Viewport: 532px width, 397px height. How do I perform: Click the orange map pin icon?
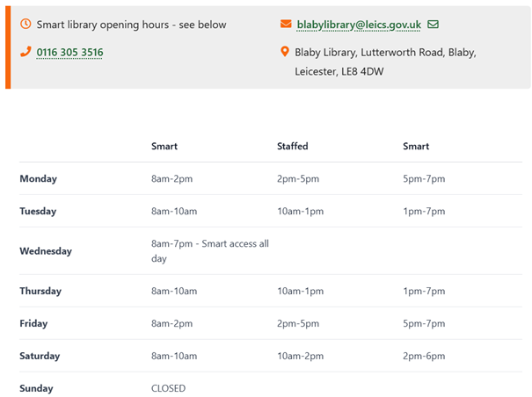[x=285, y=52]
